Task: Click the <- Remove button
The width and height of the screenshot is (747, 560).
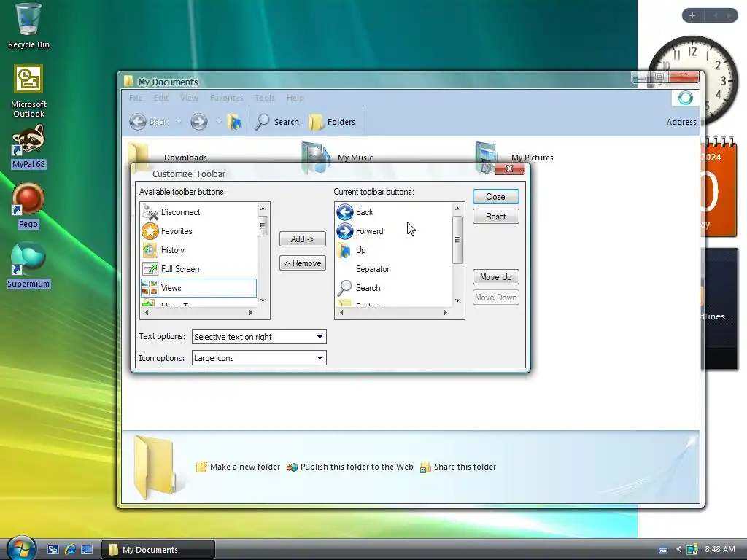Action: (x=303, y=263)
